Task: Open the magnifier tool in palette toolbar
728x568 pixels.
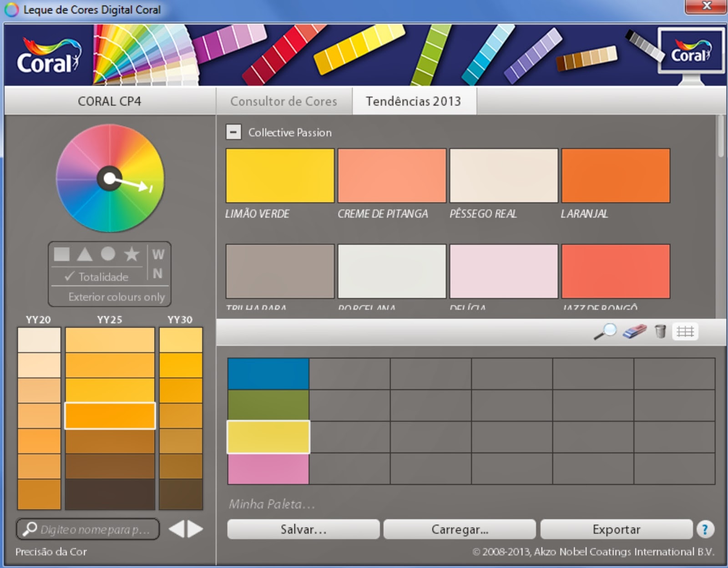Action: pyautogui.click(x=605, y=331)
